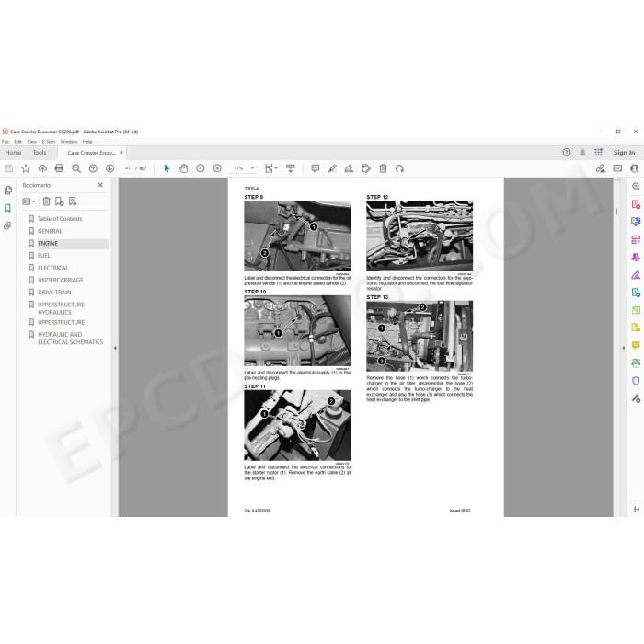
Task: Click the upload to cloud icon
Action: point(42,168)
